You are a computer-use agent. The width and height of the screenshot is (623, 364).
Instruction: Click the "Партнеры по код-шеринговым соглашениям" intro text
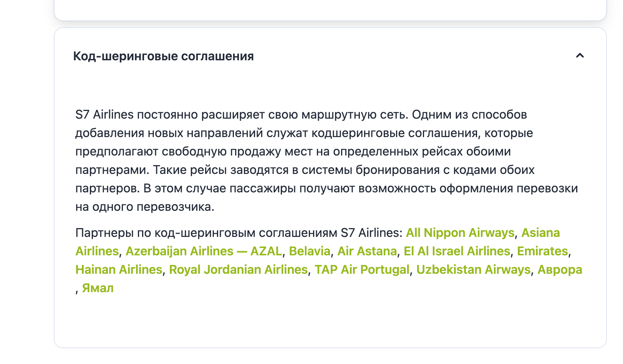coord(238,233)
